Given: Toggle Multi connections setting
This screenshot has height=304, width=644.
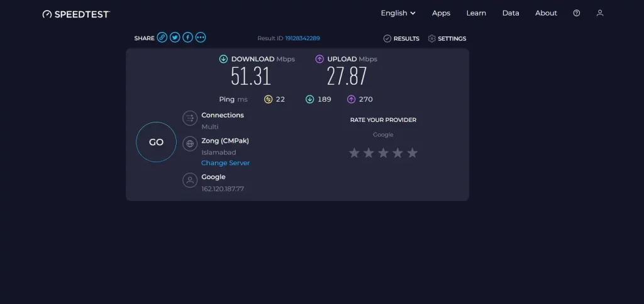Looking at the screenshot, I should point(210,127).
